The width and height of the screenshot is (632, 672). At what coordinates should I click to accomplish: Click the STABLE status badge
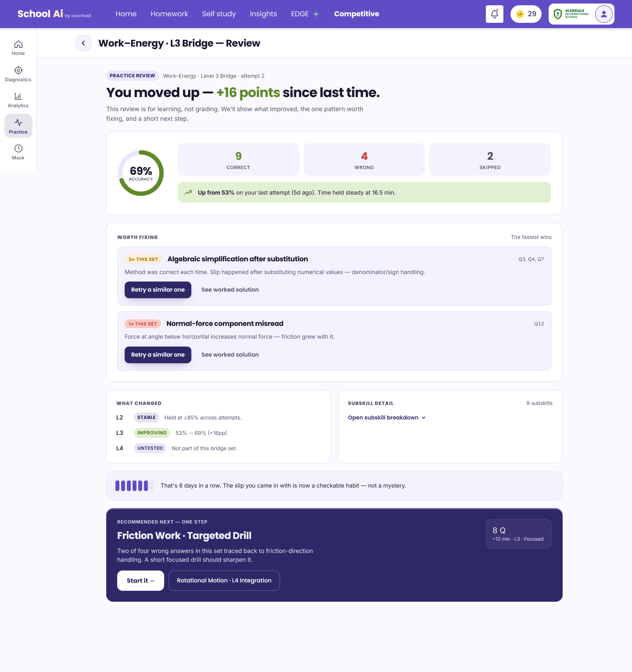point(147,417)
